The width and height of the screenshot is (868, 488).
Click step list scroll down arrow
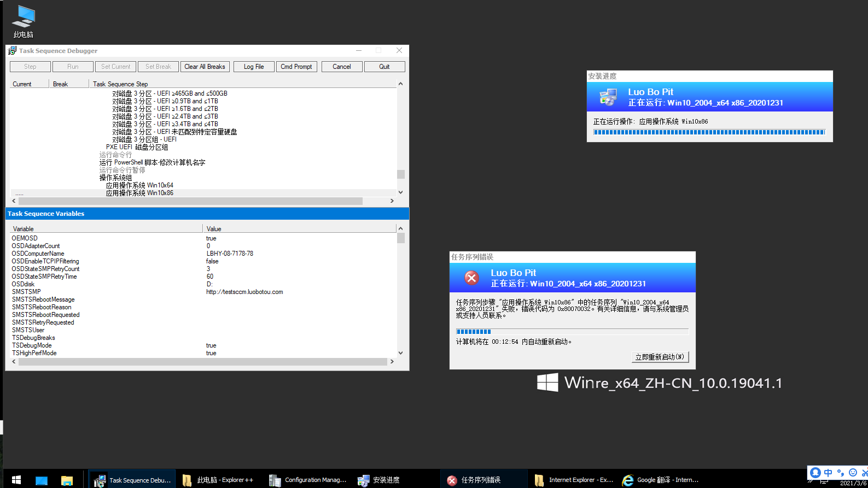point(401,192)
